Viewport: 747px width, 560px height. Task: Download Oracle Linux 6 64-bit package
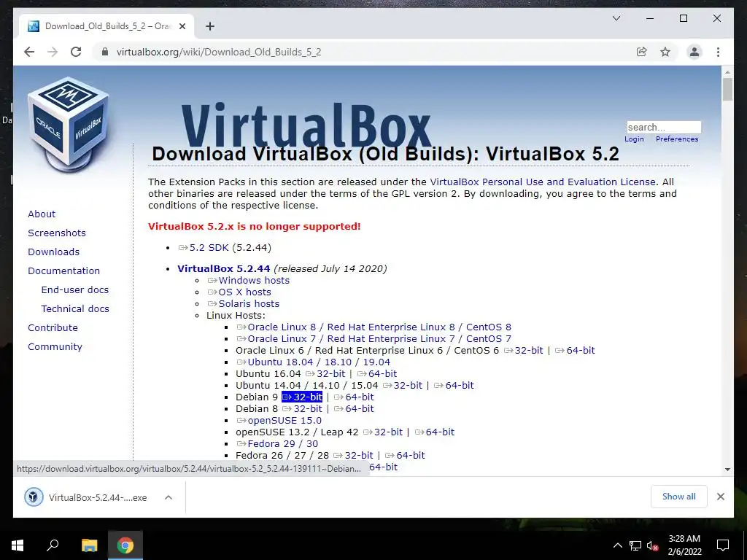pyautogui.click(x=575, y=351)
